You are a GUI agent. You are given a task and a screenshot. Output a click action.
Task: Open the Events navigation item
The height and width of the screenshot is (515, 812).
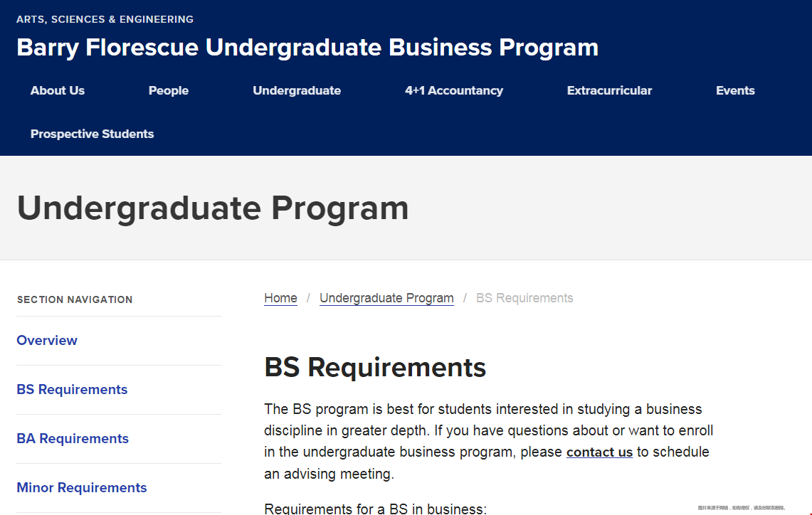[735, 90]
